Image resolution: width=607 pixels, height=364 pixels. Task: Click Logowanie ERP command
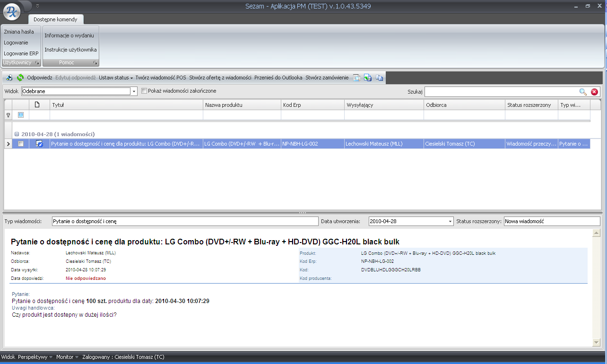21,53
